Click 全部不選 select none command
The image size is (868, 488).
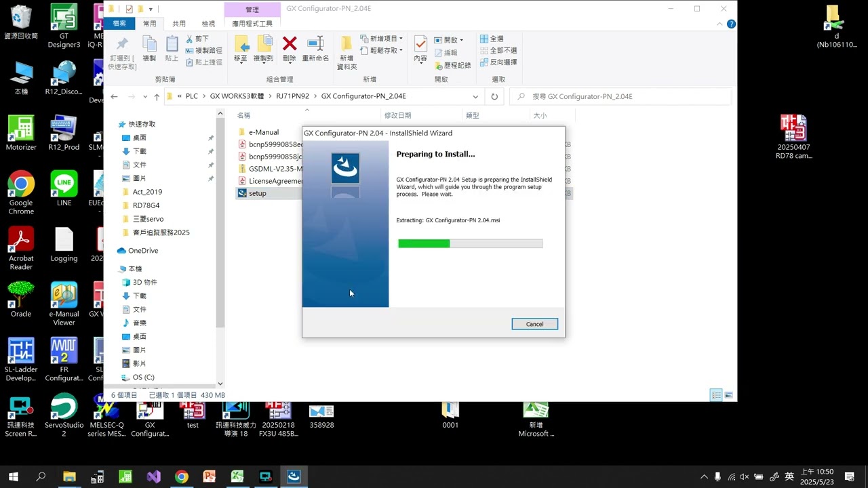[498, 50]
